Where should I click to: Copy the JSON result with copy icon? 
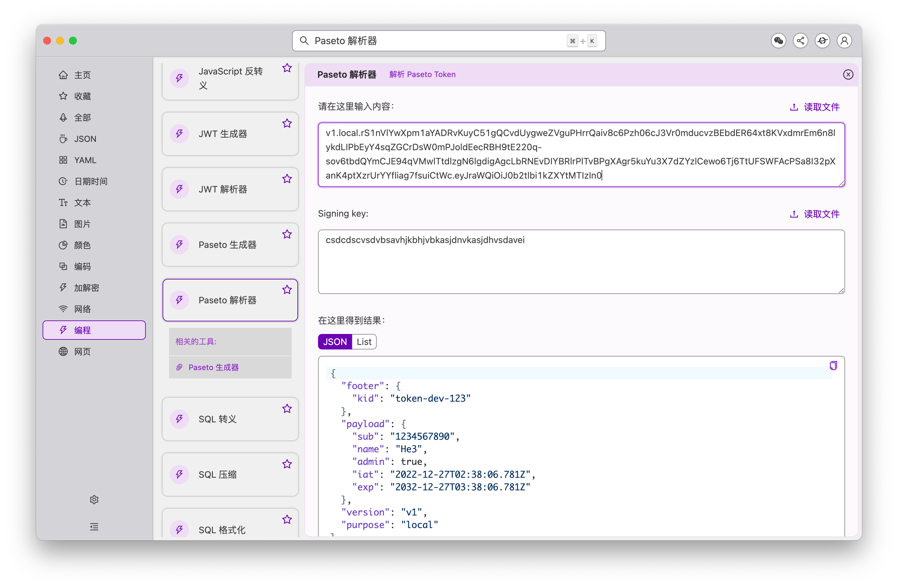[x=833, y=365]
